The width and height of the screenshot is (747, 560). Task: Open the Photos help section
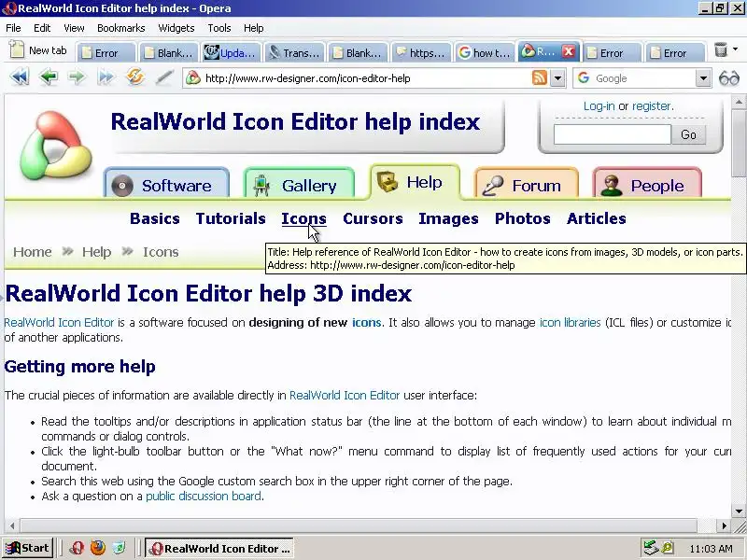pyautogui.click(x=523, y=218)
